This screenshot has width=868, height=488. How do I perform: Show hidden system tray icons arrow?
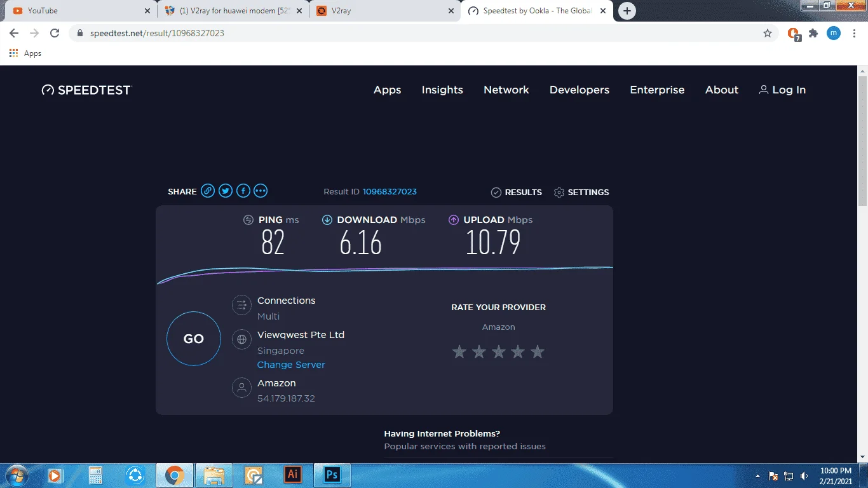(757, 475)
